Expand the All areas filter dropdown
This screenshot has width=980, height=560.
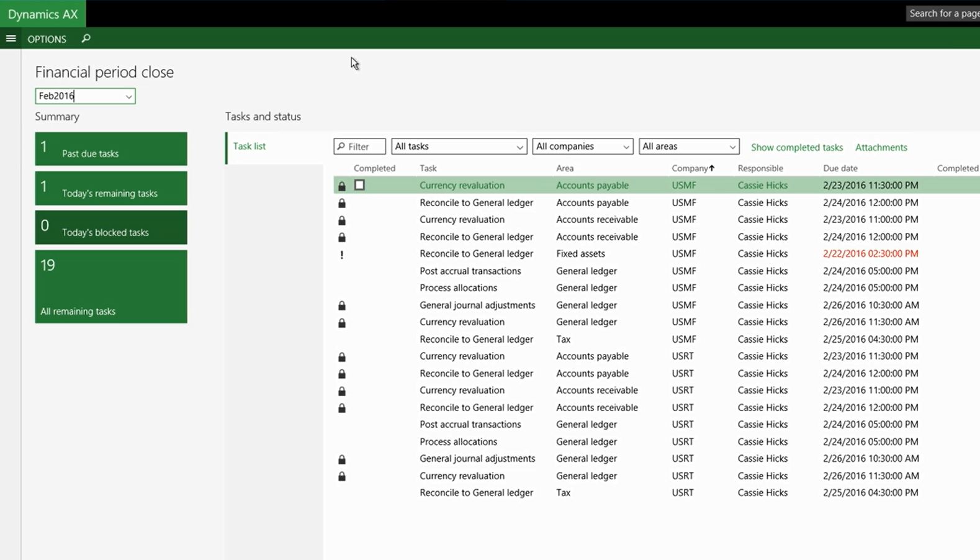coord(688,147)
